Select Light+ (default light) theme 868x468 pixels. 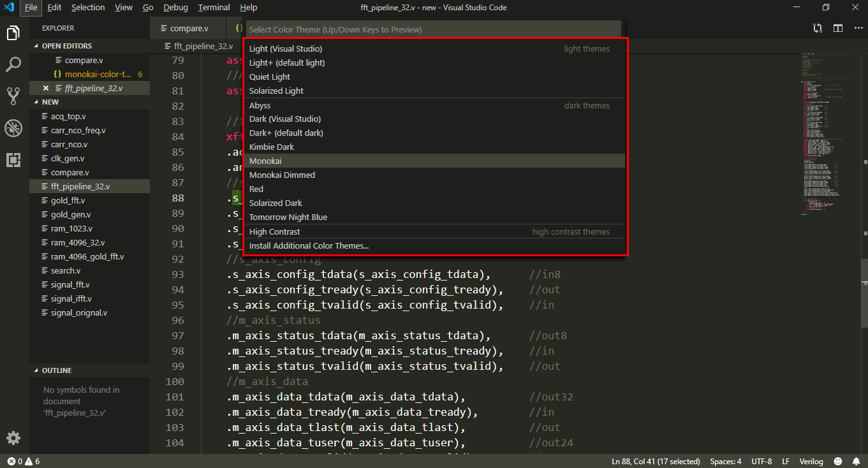click(434, 62)
